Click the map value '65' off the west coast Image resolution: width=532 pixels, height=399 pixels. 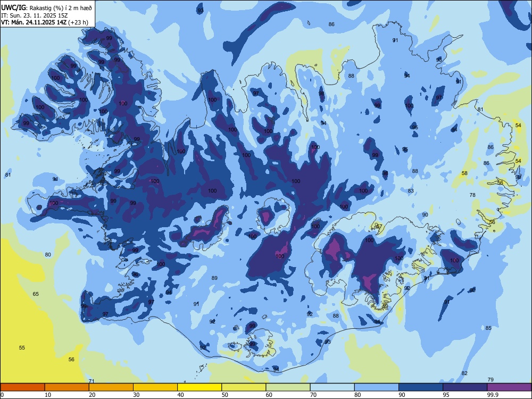point(36,294)
